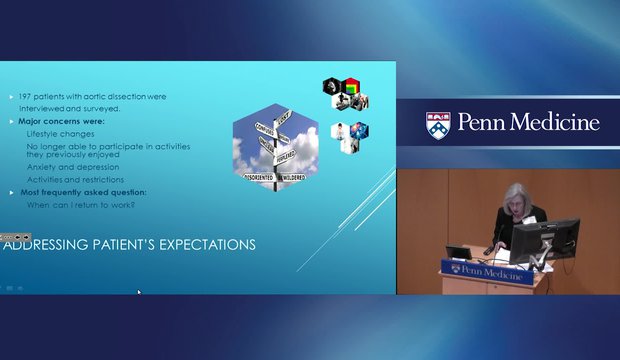
Task: Select the lower hexagon photo cluster
Action: [x=350, y=137]
